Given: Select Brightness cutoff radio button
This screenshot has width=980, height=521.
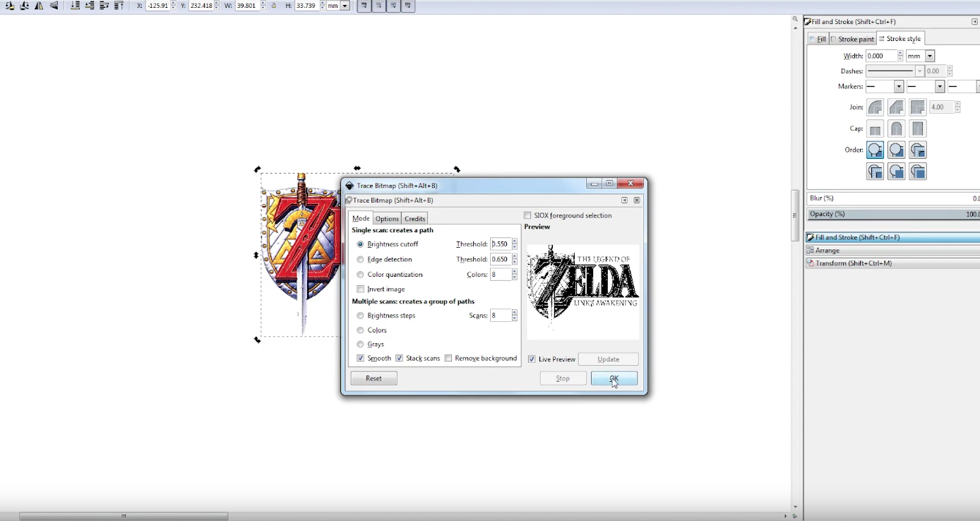Looking at the screenshot, I should (361, 244).
